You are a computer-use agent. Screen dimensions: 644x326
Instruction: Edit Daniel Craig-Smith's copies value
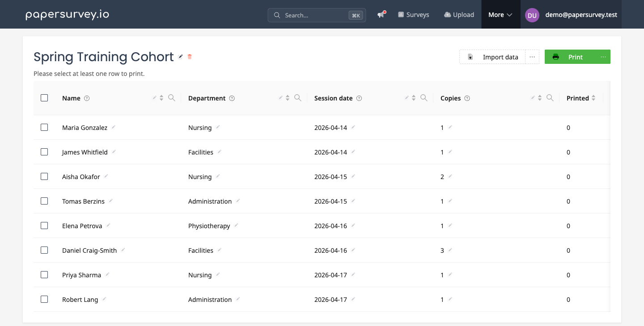point(450,250)
